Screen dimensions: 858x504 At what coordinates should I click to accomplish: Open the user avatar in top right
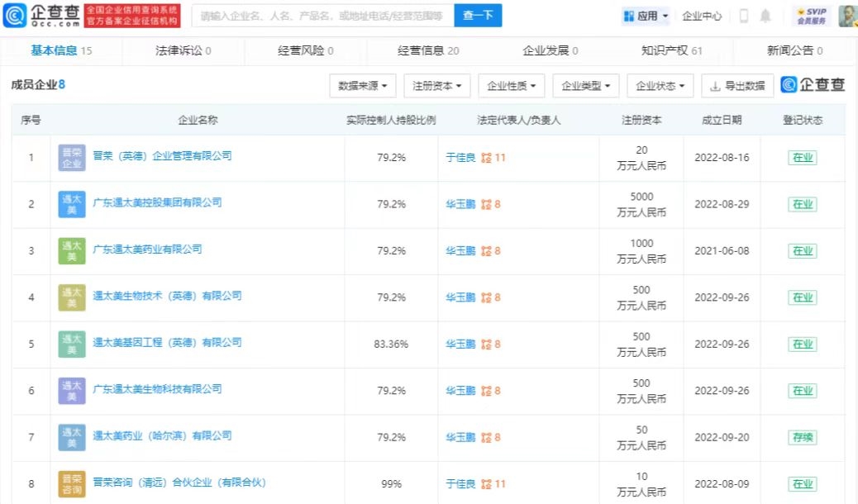point(846,16)
